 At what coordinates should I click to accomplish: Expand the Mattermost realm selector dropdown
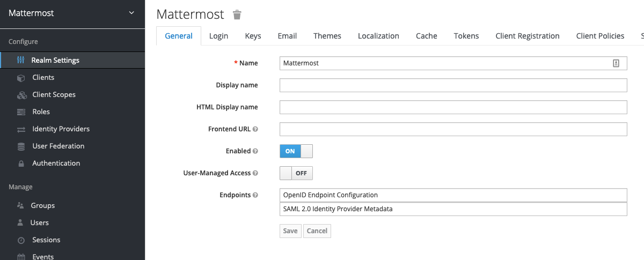(131, 13)
